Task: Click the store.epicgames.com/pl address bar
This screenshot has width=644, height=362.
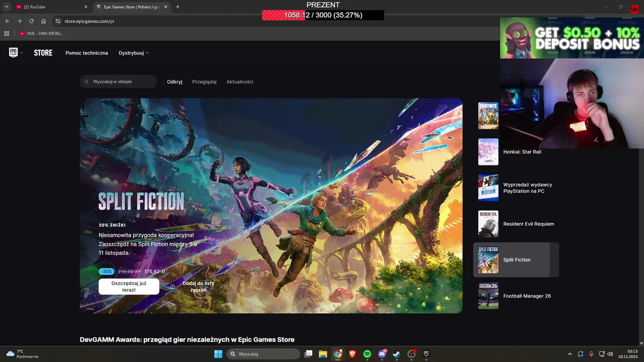Action: pos(89,22)
